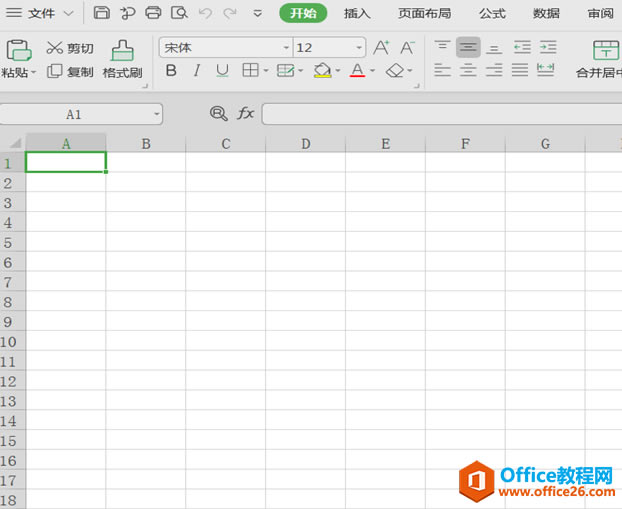The image size is (622, 509).
Task: Click decrease indent icon
Action: click(522, 47)
